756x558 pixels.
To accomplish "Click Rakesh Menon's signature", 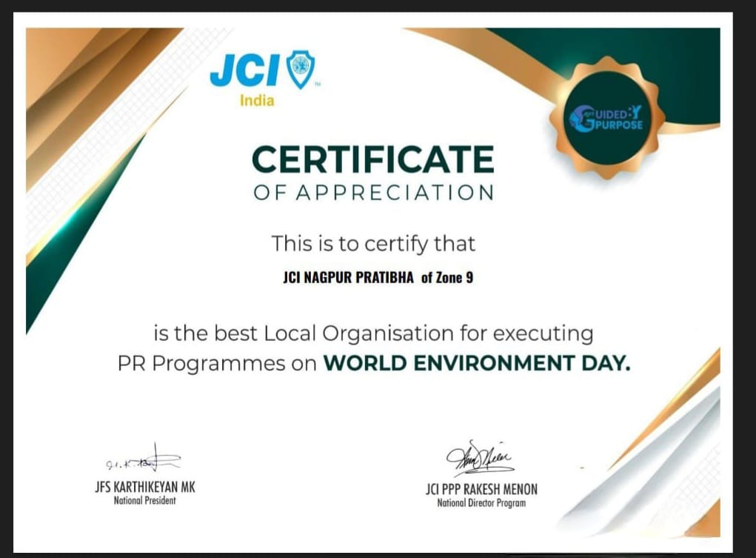I will [x=479, y=458].
